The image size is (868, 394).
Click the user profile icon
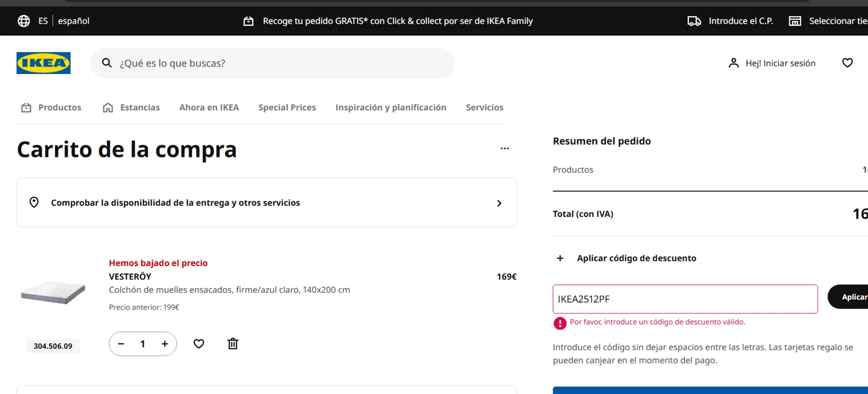point(734,63)
